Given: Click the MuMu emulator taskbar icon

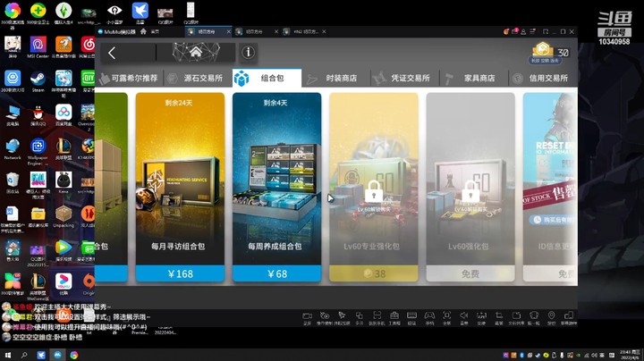Looking at the screenshot, I should coord(57,355).
